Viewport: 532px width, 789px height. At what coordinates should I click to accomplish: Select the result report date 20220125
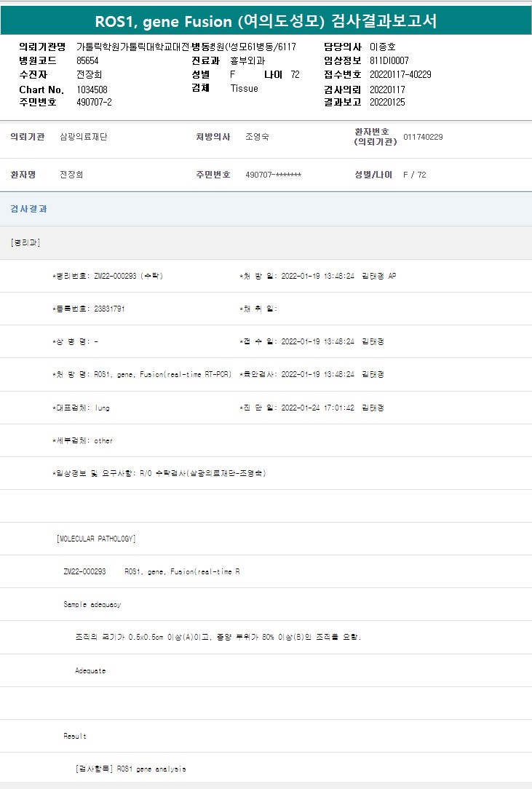click(x=387, y=102)
